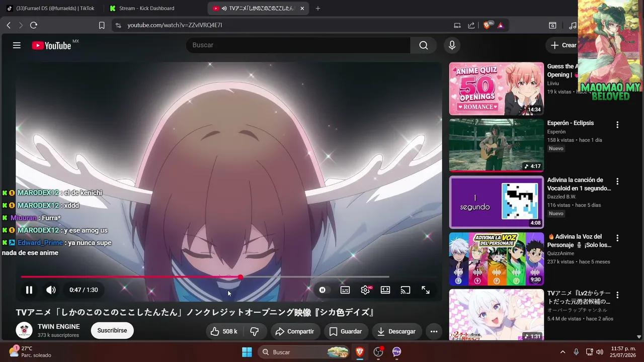Switch to theater mode

[x=385, y=290]
